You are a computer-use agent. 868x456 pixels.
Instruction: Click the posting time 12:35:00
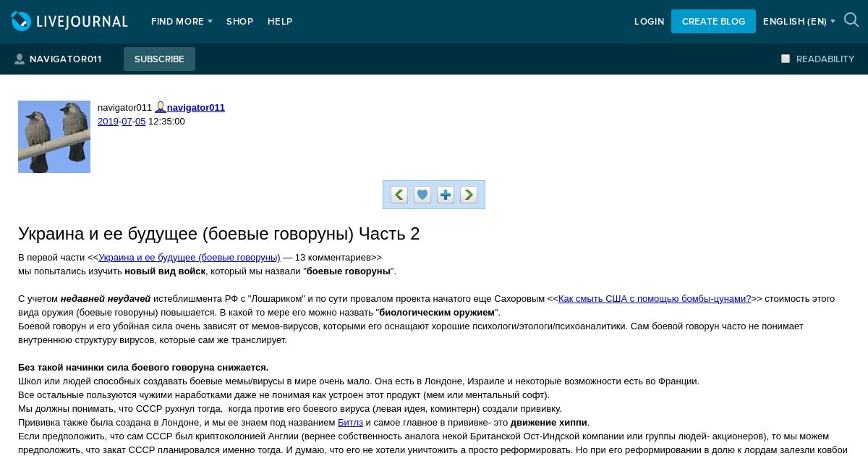166,121
